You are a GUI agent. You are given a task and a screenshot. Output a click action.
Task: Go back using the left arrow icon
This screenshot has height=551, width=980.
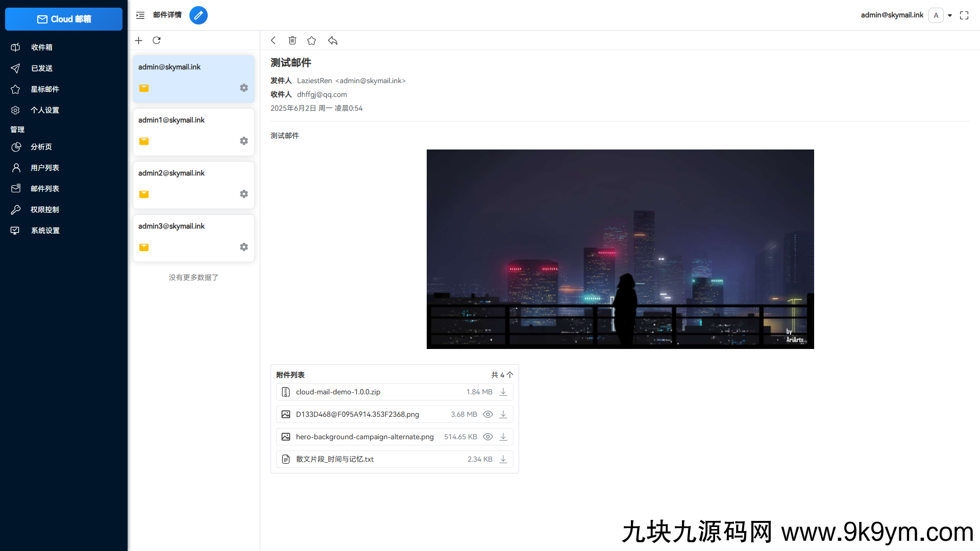(x=273, y=40)
